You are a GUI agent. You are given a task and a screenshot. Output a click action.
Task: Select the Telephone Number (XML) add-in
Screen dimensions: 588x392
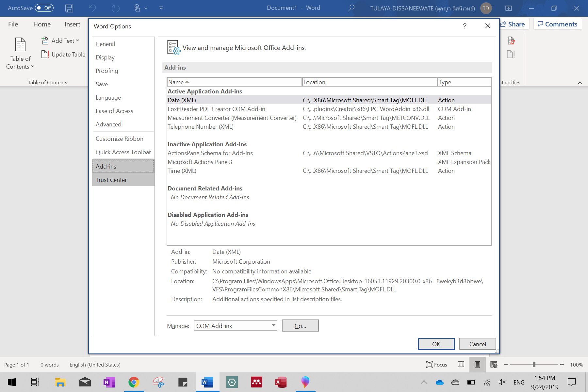click(x=329, y=127)
